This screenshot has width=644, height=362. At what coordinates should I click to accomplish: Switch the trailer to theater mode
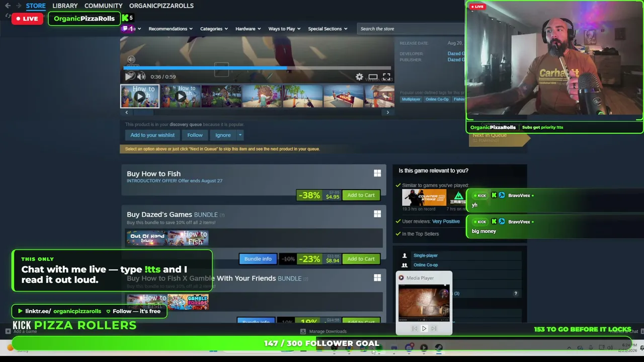point(373,77)
